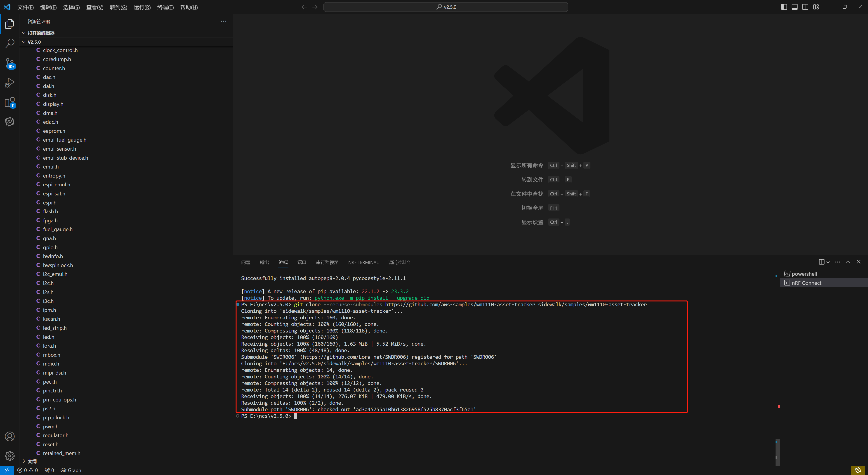Open Manage settings gear icon
Screen dimensions: 868x475
pyautogui.click(x=10, y=456)
